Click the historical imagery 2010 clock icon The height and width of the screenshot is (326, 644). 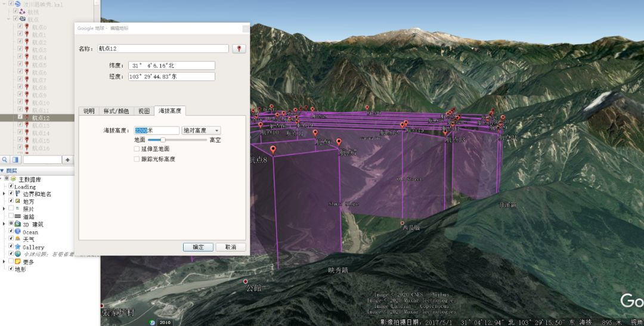153,322
